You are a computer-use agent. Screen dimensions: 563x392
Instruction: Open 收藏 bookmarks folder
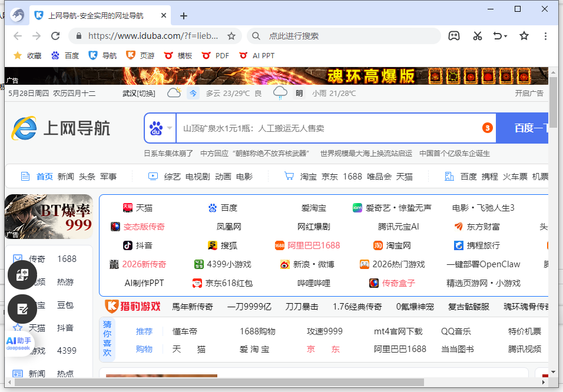click(28, 56)
